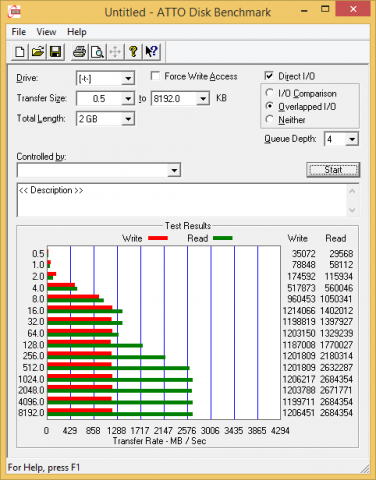Open the Queue Depth dropdown
This screenshot has width=376, height=480.
[x=352, y=139]
